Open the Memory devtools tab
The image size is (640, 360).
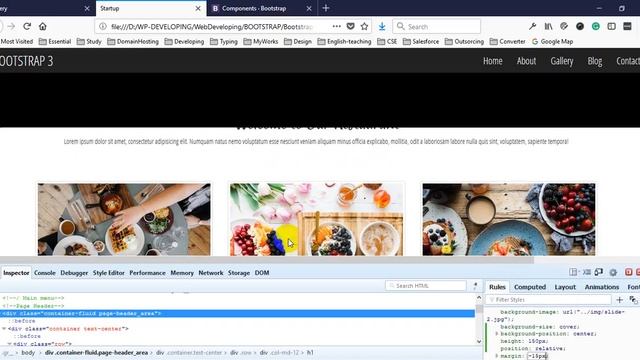coord(182,273)
